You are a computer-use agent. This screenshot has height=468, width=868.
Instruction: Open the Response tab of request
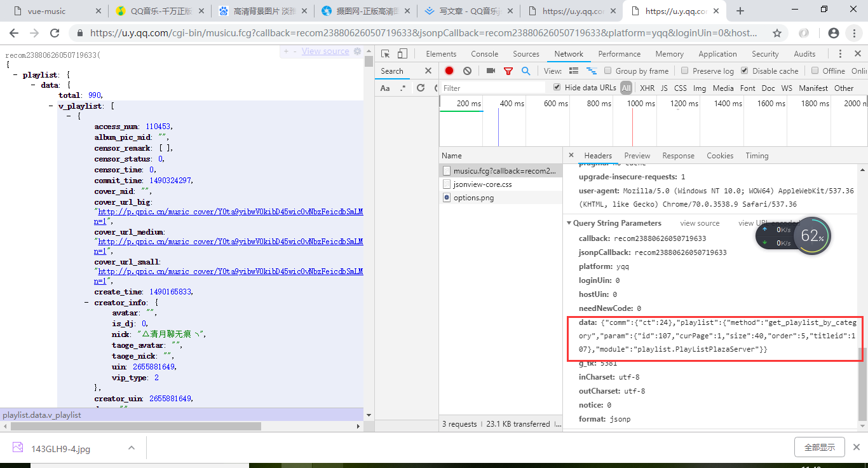click(679, 156)
